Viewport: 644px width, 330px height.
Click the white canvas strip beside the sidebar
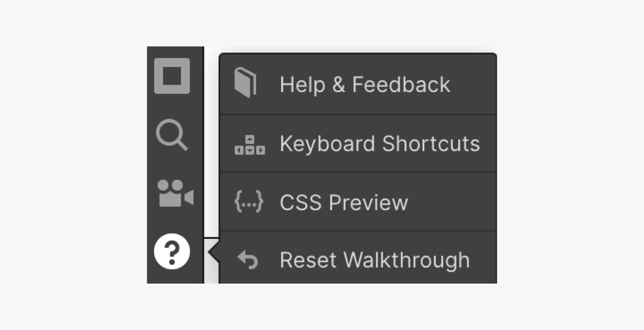(211, 142)
